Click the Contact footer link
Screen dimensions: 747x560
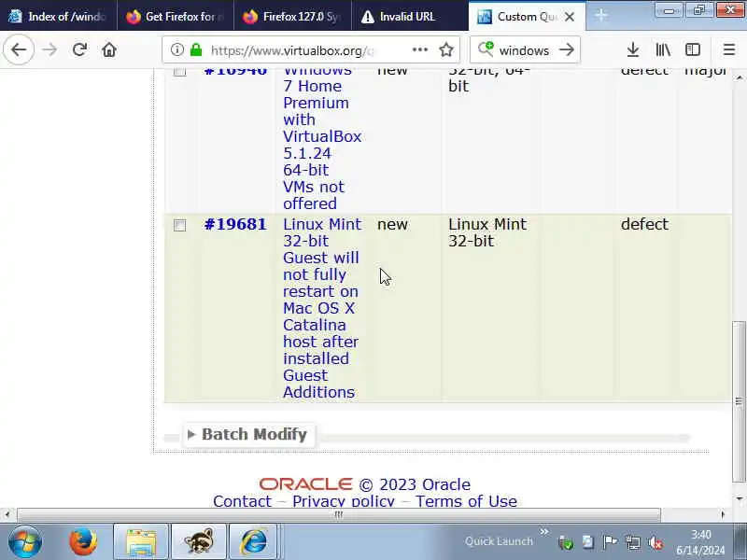click(242, 501)
